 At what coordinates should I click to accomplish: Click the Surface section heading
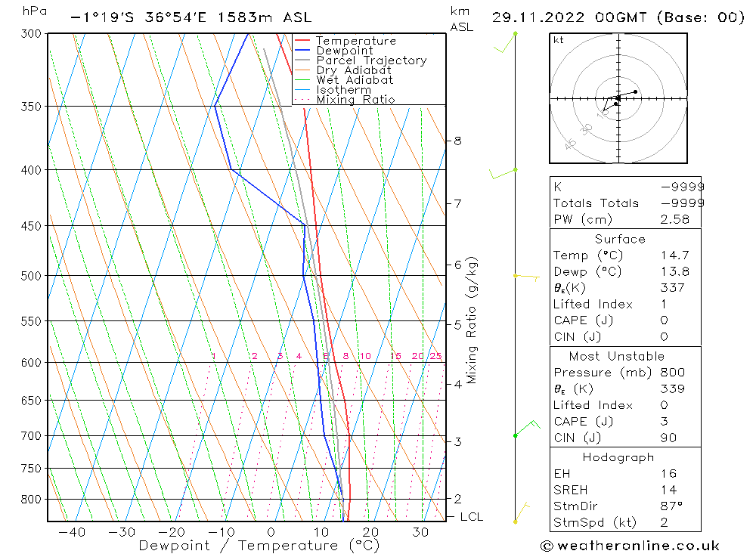pos(620,239)
